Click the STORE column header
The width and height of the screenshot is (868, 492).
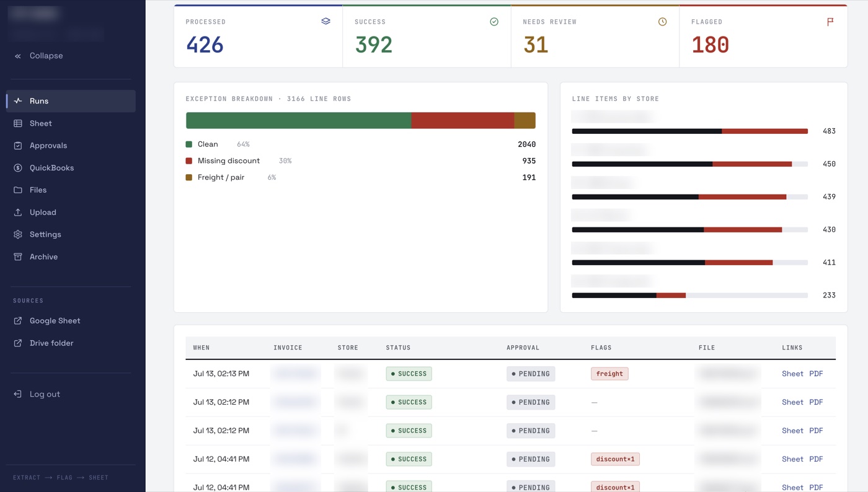pos(348,348)
